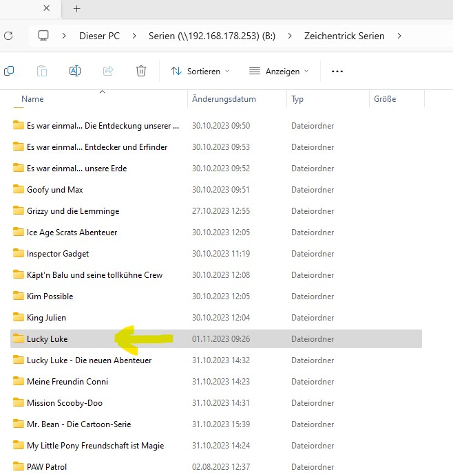Select folder Es war einmal... unsere Erde
The width and height of the screenshot is (453, 476).
click(76, 168)
